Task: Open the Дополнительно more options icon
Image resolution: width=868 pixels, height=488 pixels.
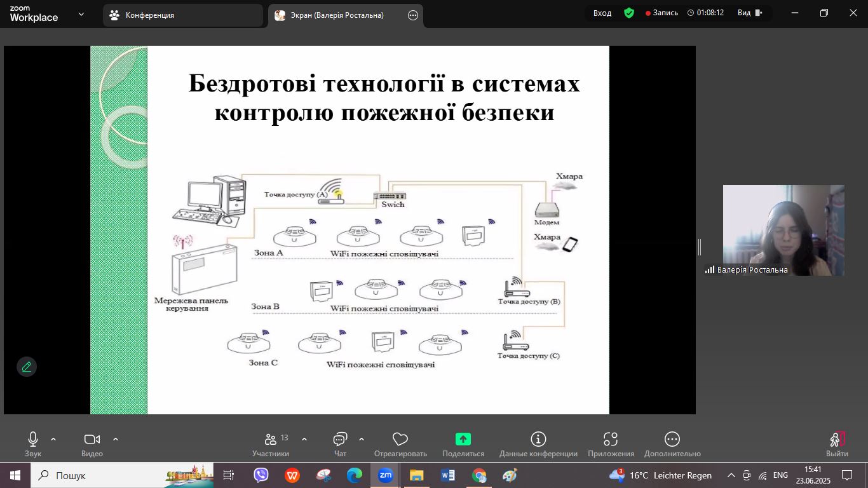Action: point(672,439)
